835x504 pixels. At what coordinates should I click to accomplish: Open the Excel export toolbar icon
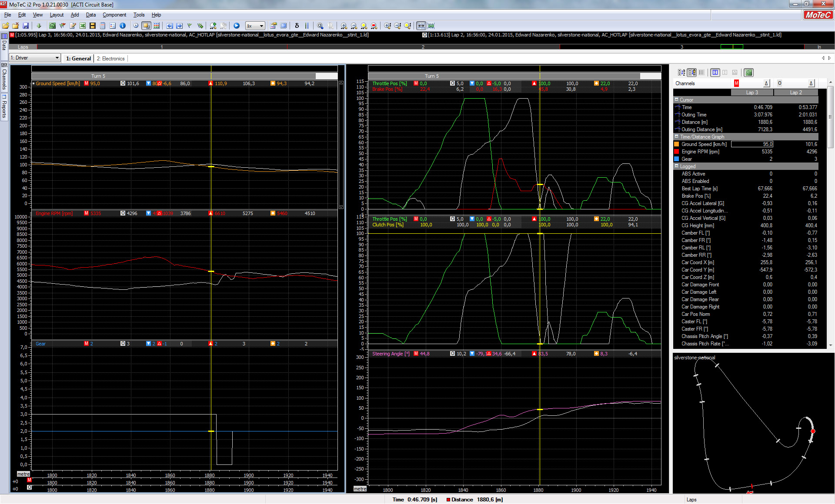coord(83,26)
